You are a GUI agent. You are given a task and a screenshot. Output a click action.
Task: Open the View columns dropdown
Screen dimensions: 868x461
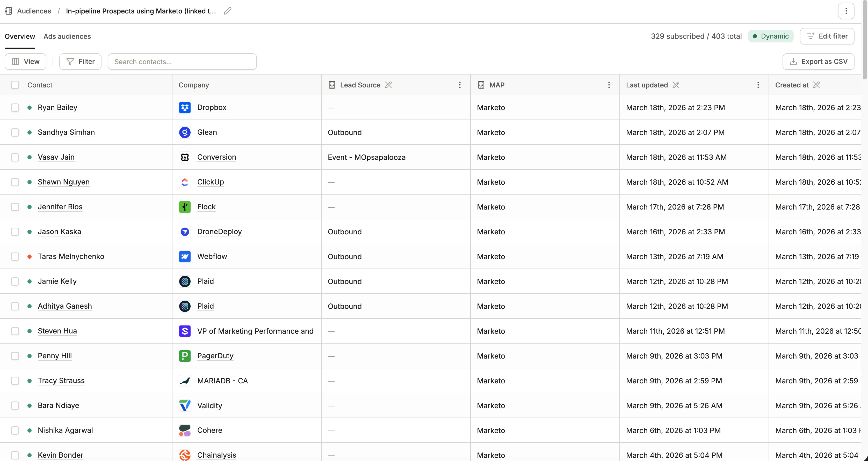click(x=26, y=62)
